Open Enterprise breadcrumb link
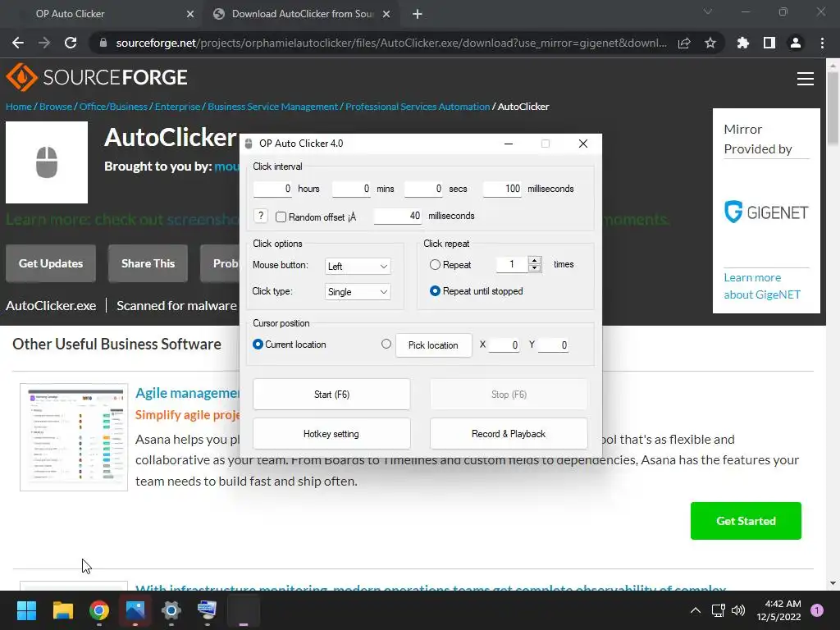The image size is (840, 630). tap(177, 107)
